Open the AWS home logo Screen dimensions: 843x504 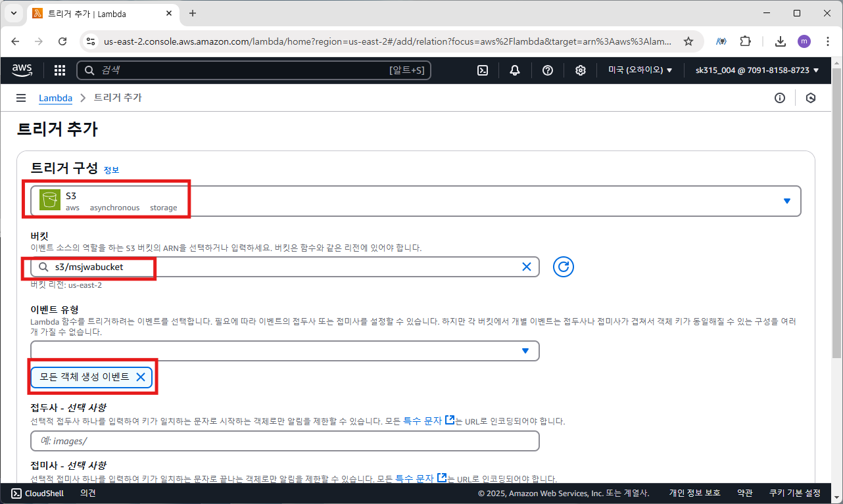pos(23,70)
